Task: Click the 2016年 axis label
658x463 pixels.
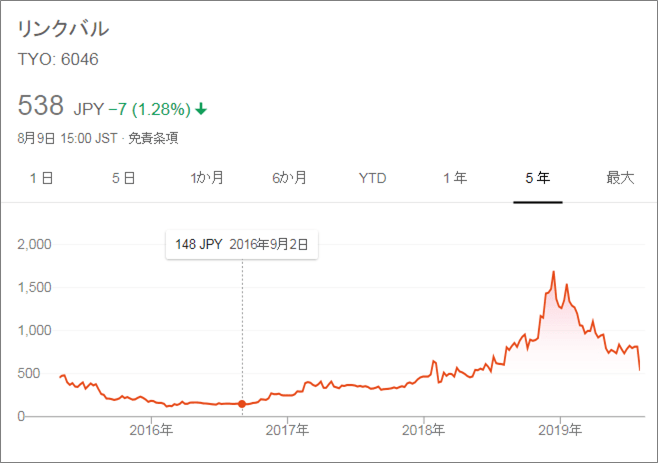Action: (x=151, y=430)
